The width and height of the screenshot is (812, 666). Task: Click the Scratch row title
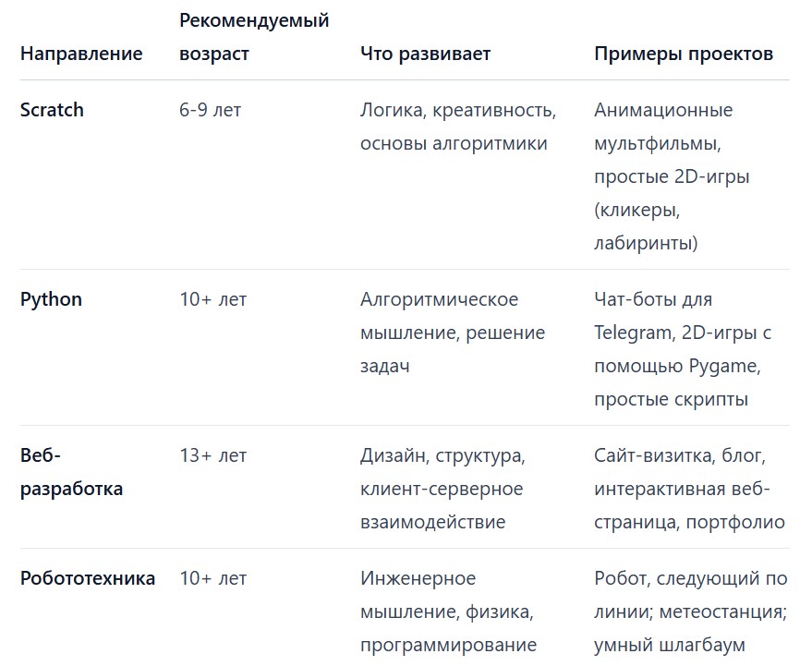pos(52,110)
